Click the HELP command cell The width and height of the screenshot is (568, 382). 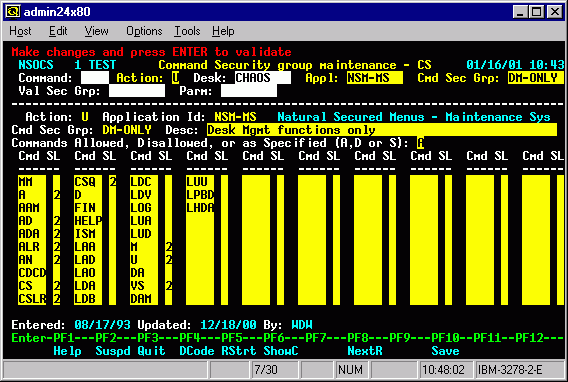pos(88,221)
